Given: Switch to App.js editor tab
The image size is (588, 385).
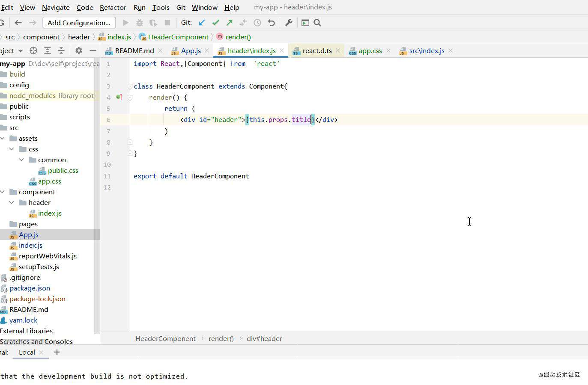Looking at the screenshot, I should coord(191,50).
